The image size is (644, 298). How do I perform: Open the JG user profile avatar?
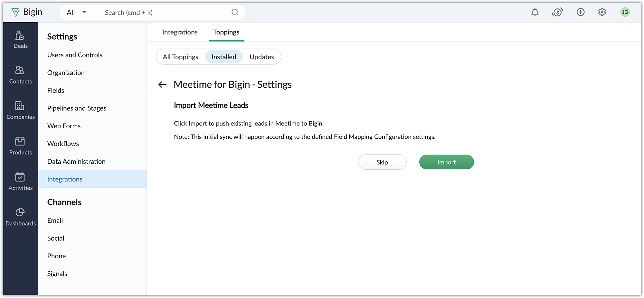pos(625,12)
